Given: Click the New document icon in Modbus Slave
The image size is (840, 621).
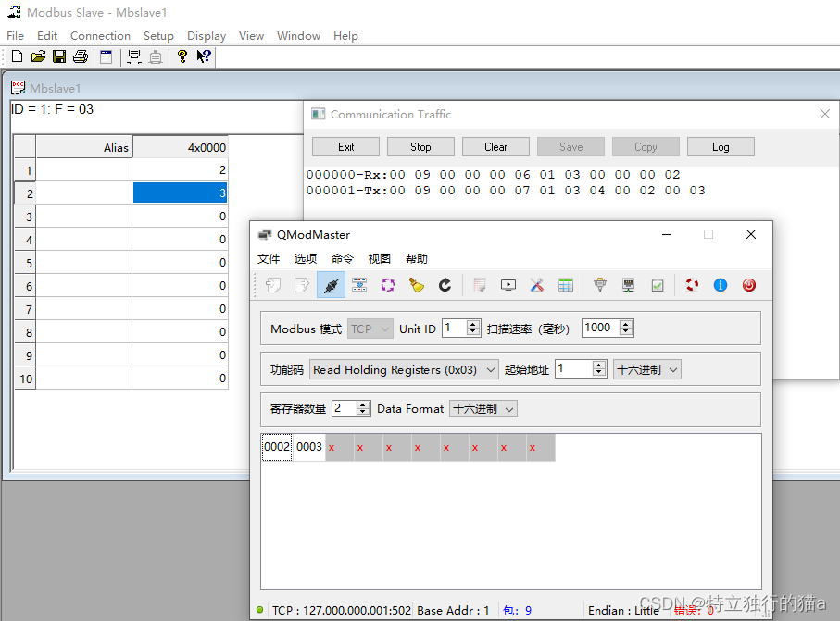Looking at the screenshot, I should 18,56.
